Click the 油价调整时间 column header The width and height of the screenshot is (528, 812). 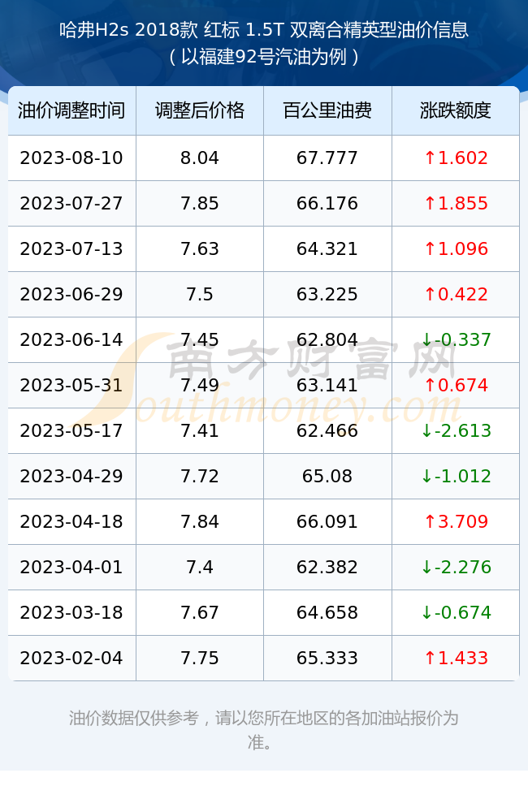click(x=71, y=110)
